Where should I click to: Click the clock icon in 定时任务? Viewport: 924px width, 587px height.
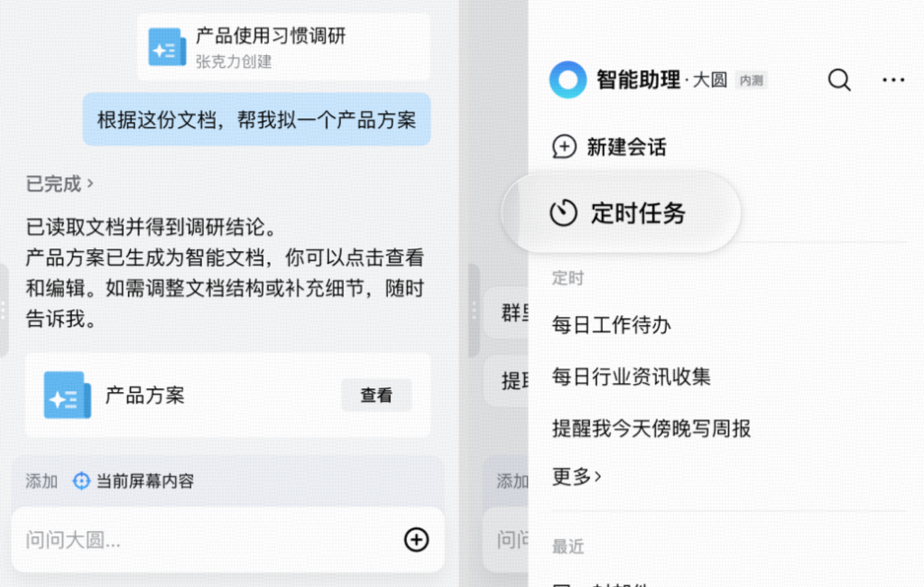pos(563,212)
